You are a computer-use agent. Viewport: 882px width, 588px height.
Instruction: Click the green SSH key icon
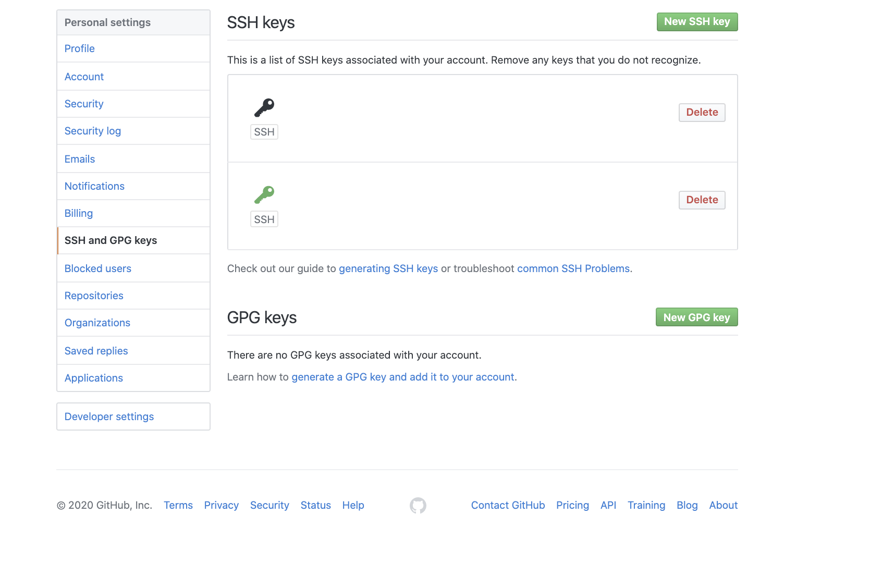pyautogui.click(x=264, y=195)
